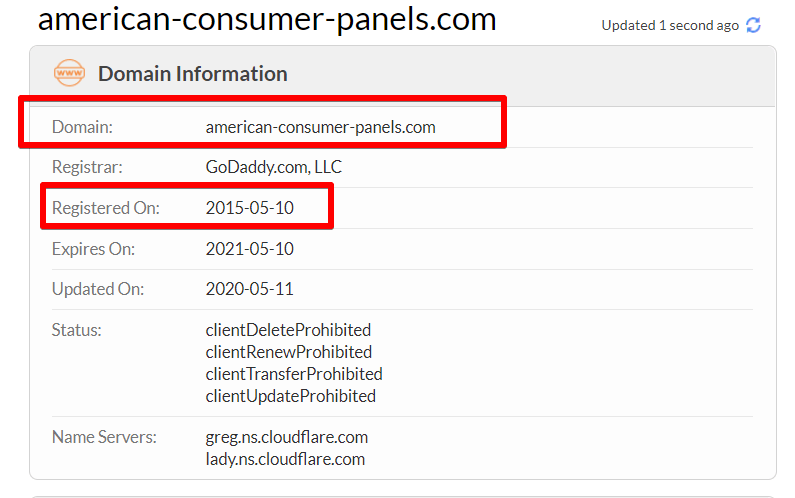Viewport: 795px width, 498px height.
Task: Click the Name Servers label
Action: (x=104, y=437)
